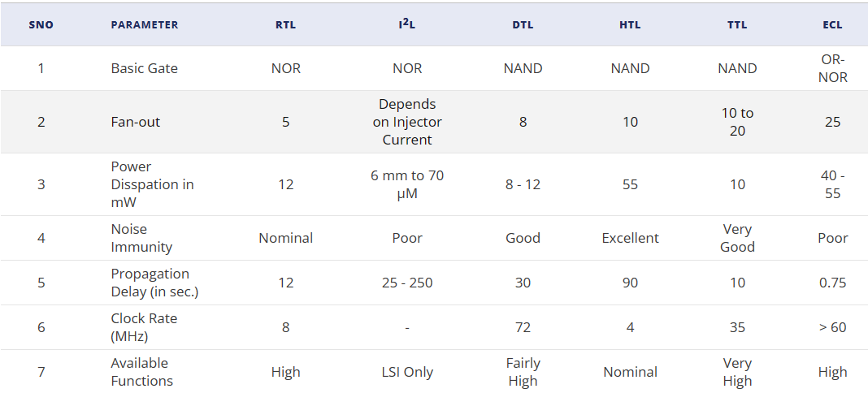868x393 pixels.
Task: Click the Available Functions cell
Action: coord(141,372)
